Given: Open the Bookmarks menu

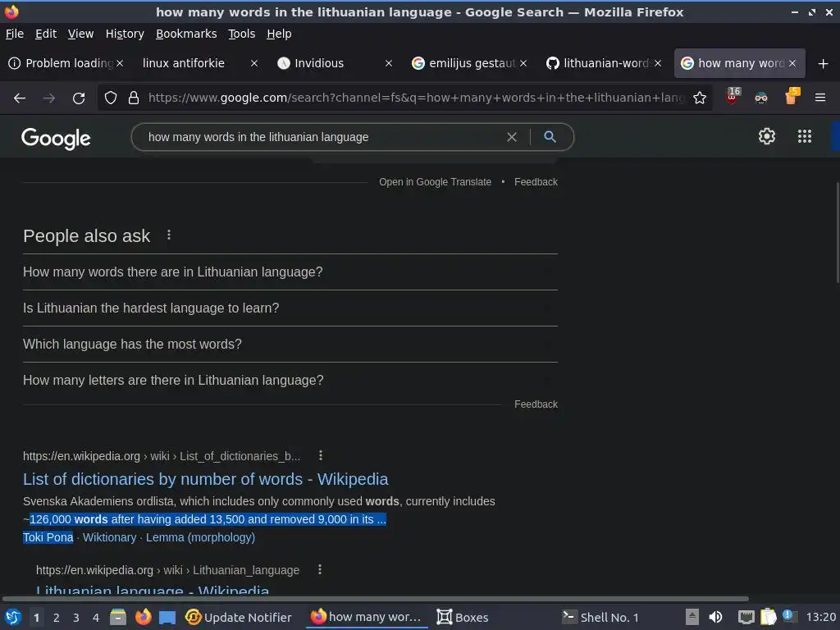Looking at the screenshot, I should pos(186,34).
